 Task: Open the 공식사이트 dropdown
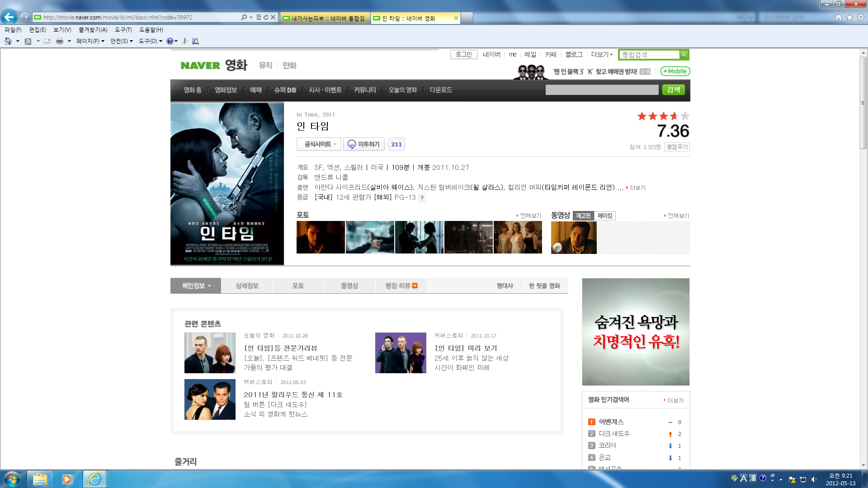pos(319,144)
